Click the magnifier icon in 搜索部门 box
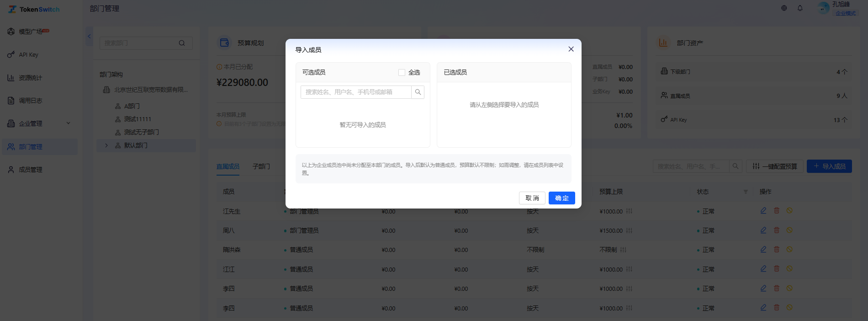 pos(182,43)
